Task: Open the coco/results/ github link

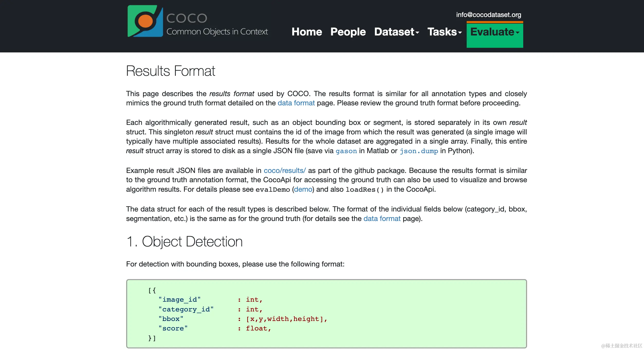Action: 284,171
